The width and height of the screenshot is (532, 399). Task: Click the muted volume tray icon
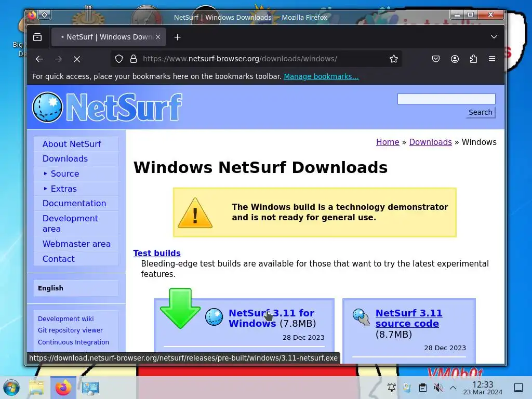click(438, 388)
